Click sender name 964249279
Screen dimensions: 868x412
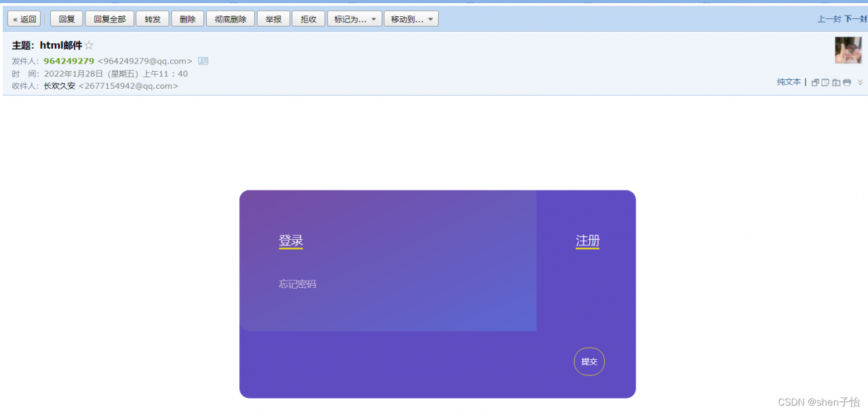pyautogui.click(x=68, y=61)
